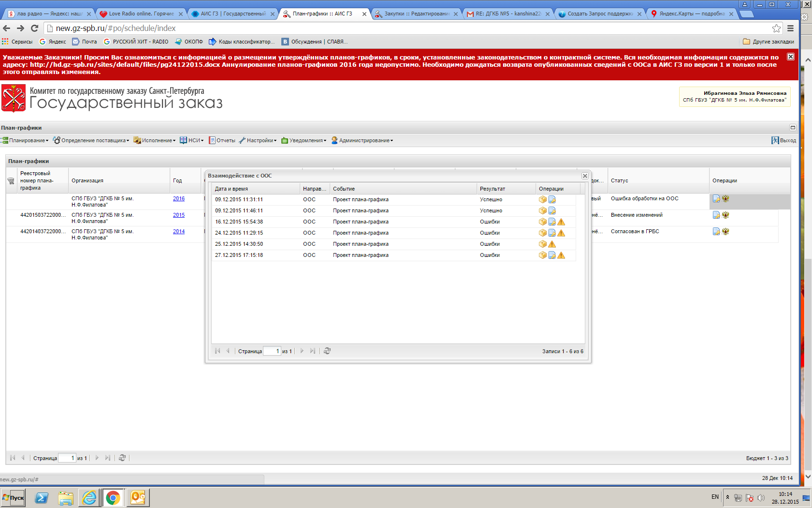Click the signed document icon for the 2015 plan

click(x=716, y=215)
